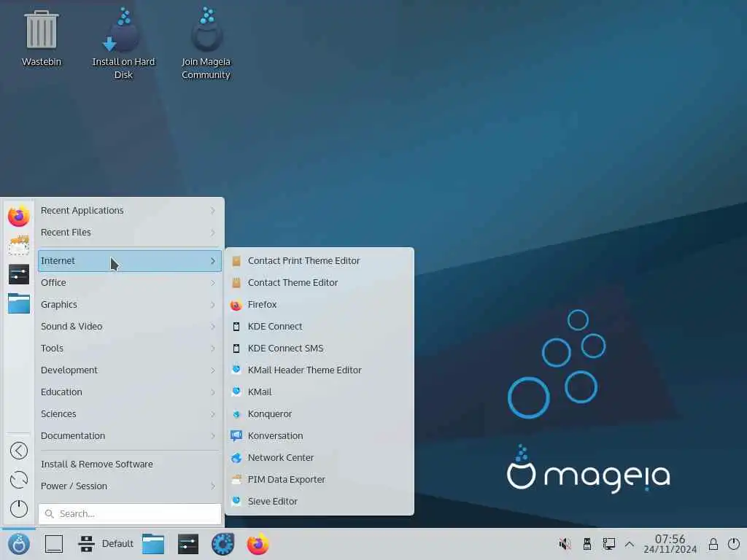Launch Konqueror browser
The height and width of the screenshot is (560, 747).
320,414
